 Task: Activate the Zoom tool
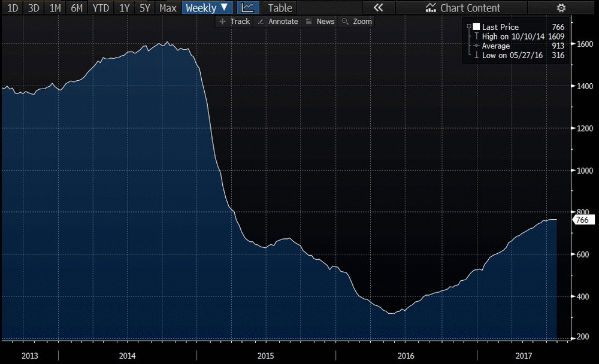(357, 22)
